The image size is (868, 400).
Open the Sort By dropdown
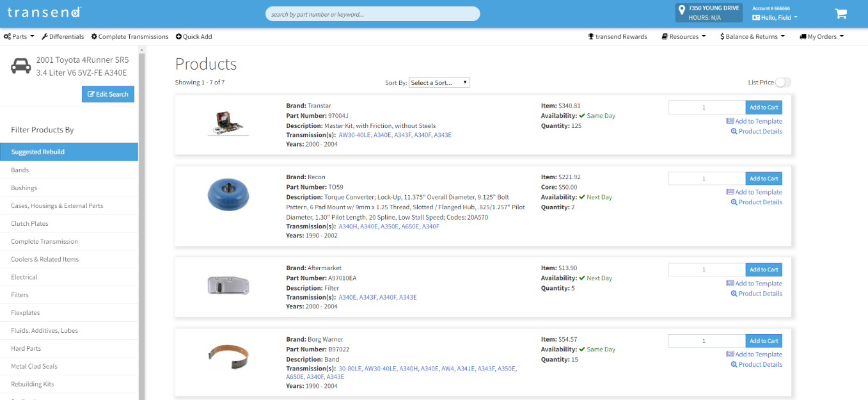click(x=439, y=83)
